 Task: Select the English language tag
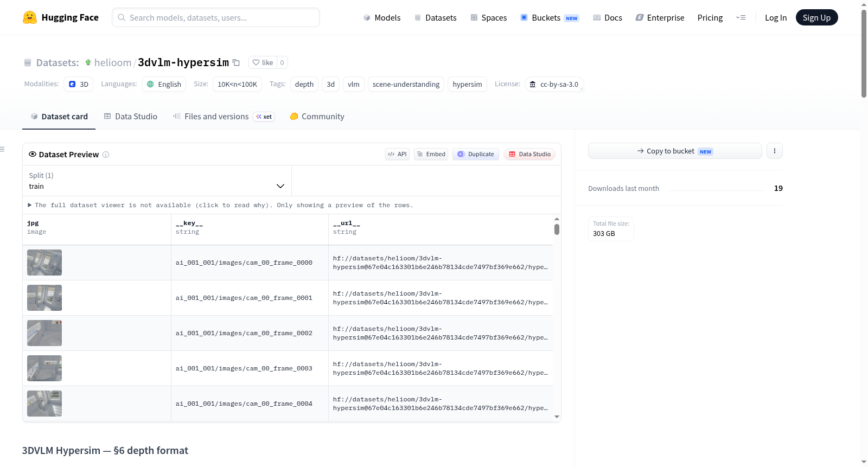(x=164, y=84)
